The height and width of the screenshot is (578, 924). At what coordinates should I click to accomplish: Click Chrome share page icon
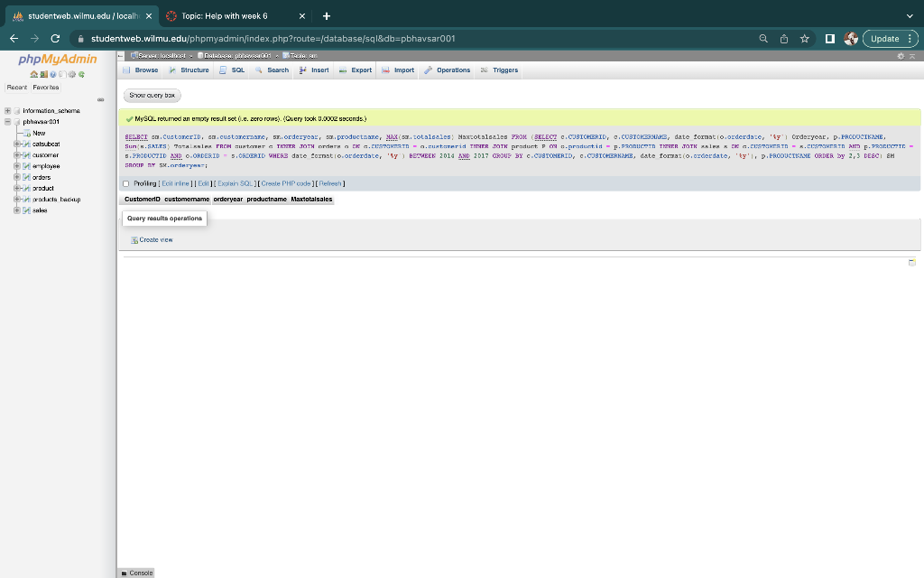(x=784, y=39)
